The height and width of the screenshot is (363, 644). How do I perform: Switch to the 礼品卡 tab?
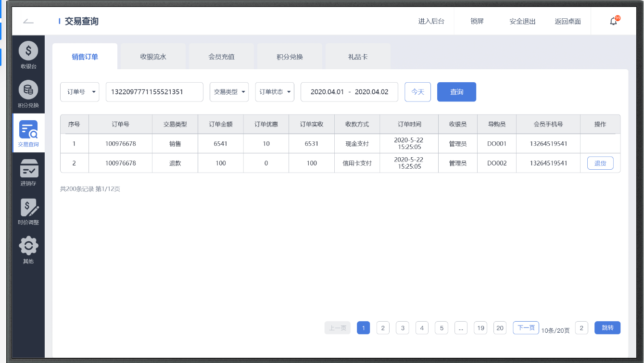coord(358,57)
